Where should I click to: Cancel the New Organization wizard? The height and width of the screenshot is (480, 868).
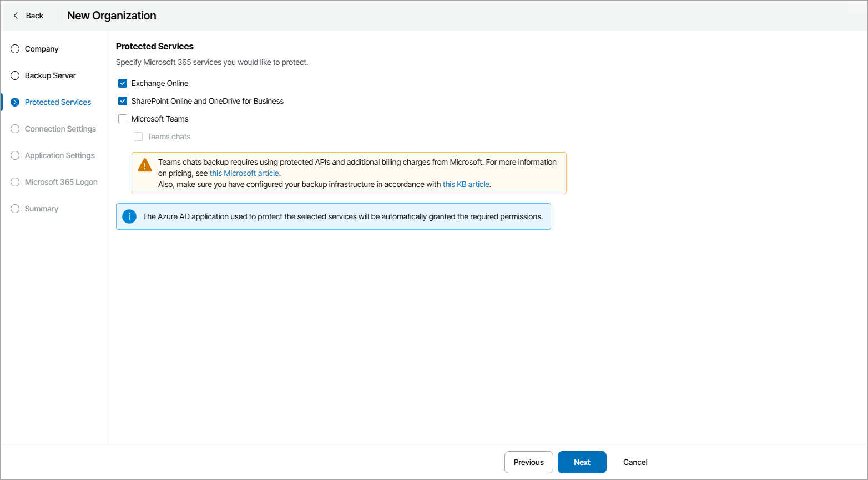point(635,462)
